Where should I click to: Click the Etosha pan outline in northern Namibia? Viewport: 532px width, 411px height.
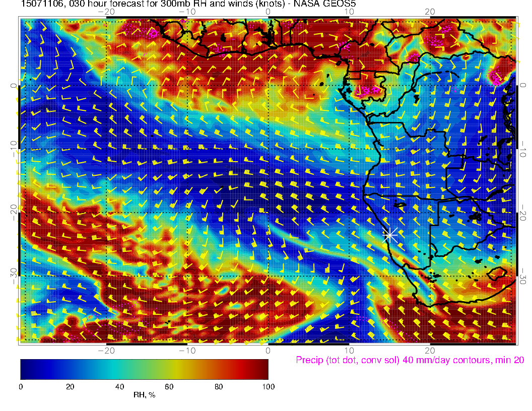point(400,204)
